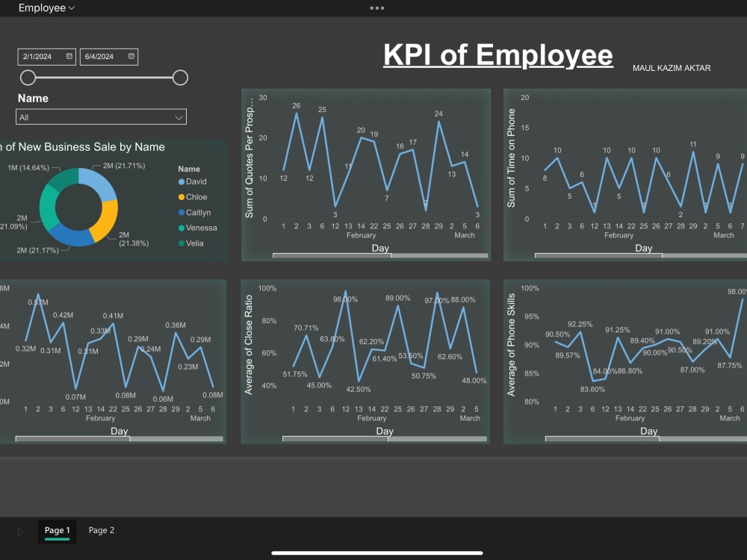Click the 6/4/2024 date input field
The height and width of the screenshot is (560, 747).
[x=105, y=56]
